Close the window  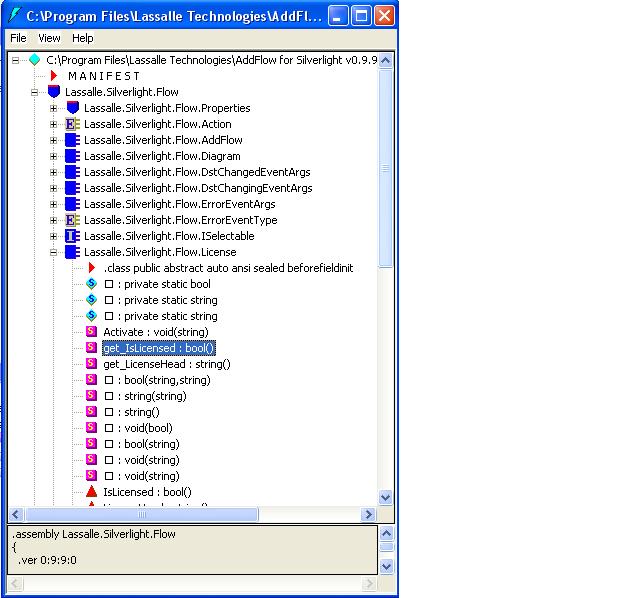click(384, 16)
